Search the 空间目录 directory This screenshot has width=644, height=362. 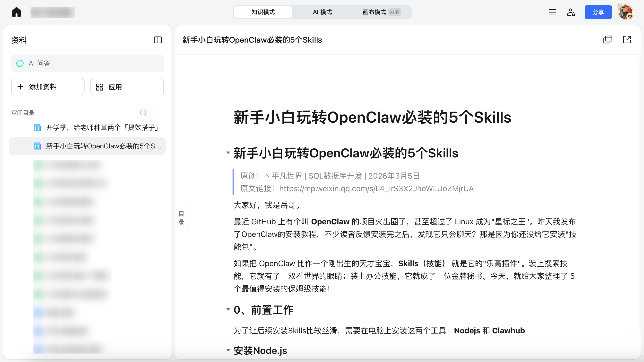tap(143, 113)
